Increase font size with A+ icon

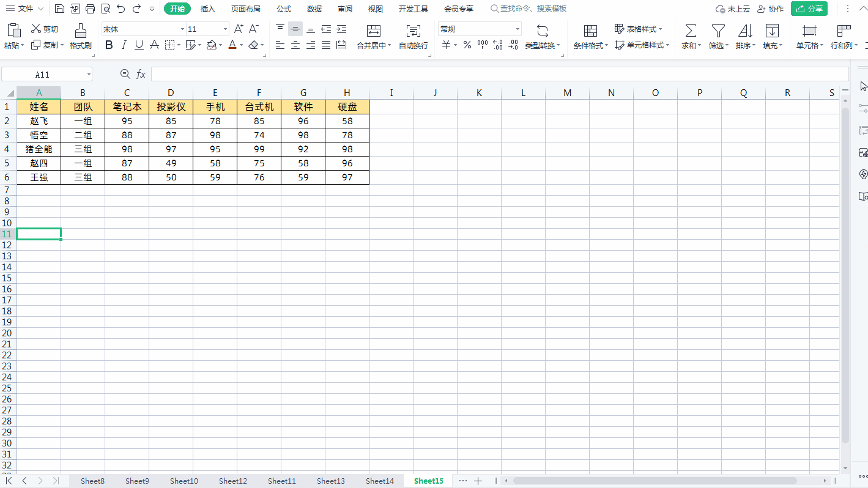239,29
